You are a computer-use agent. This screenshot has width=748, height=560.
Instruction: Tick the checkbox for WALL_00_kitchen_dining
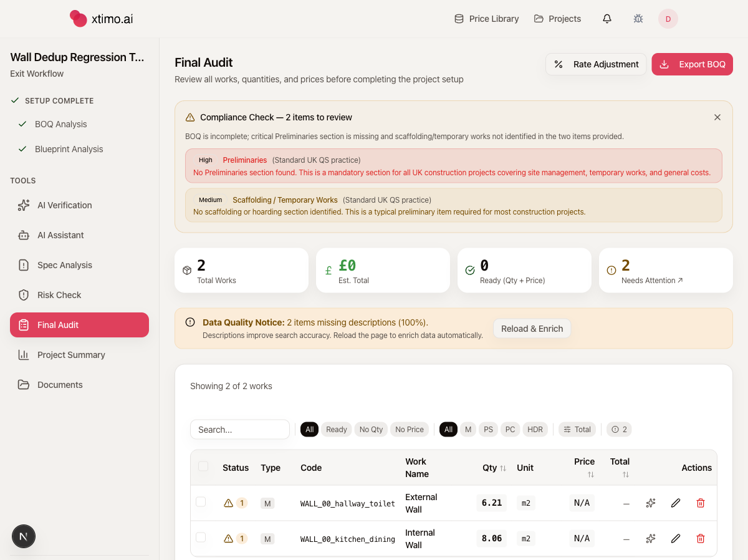point(201,537)
